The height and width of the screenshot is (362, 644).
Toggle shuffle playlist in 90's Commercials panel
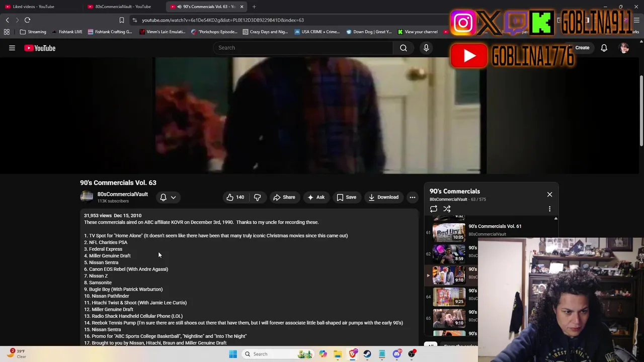tap(447, 209)
